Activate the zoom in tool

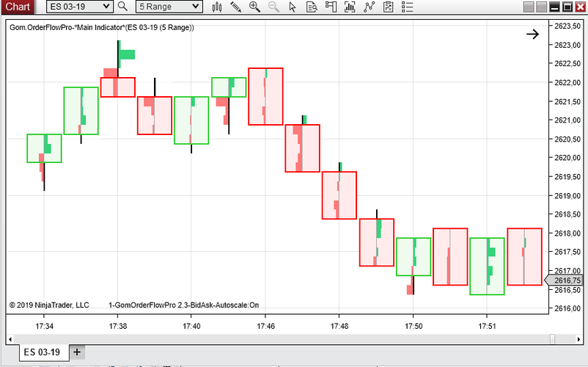(x=254, y=7)
